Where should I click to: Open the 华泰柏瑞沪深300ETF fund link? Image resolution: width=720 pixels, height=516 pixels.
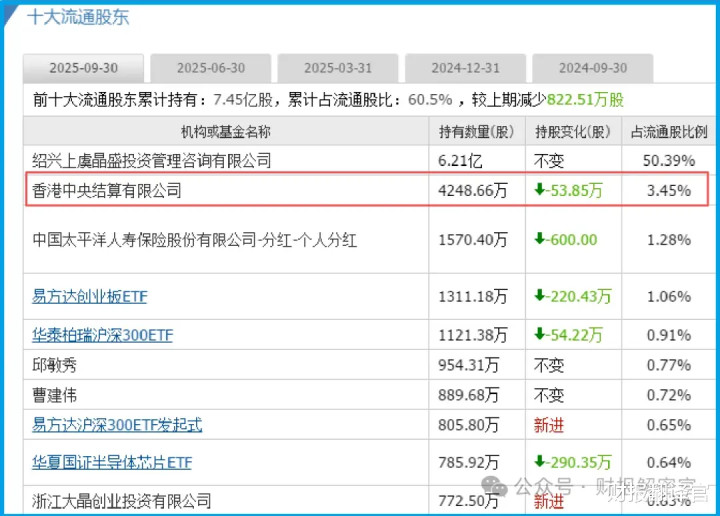pos(102,335)
